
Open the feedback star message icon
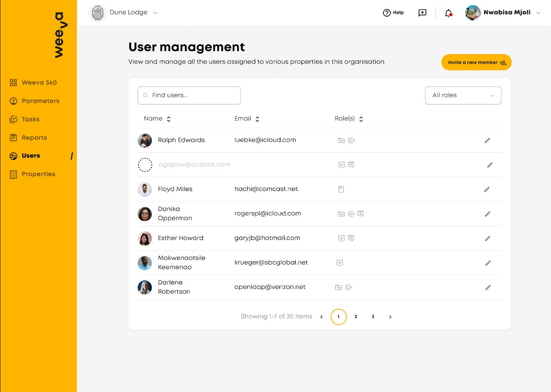(x=422, y=13)
